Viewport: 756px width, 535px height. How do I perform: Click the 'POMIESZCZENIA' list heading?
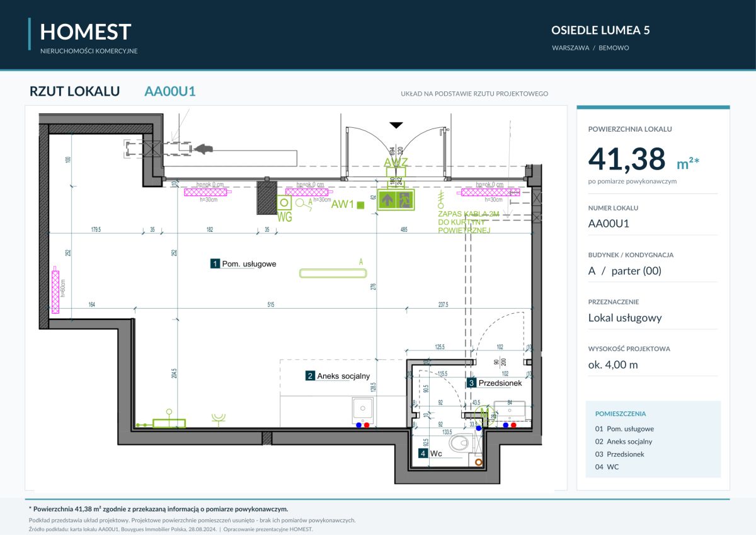click(x=621, y=414)
